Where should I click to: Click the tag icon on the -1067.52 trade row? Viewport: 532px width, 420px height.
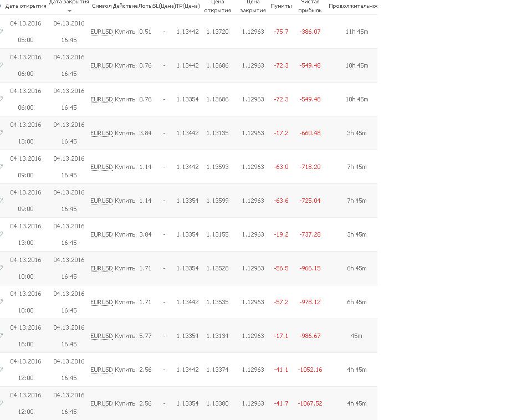(x=1, y=403)
